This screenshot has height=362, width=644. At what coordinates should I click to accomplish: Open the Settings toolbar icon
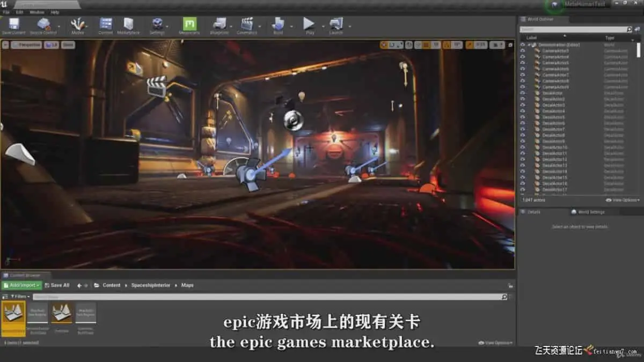(157, 26)
